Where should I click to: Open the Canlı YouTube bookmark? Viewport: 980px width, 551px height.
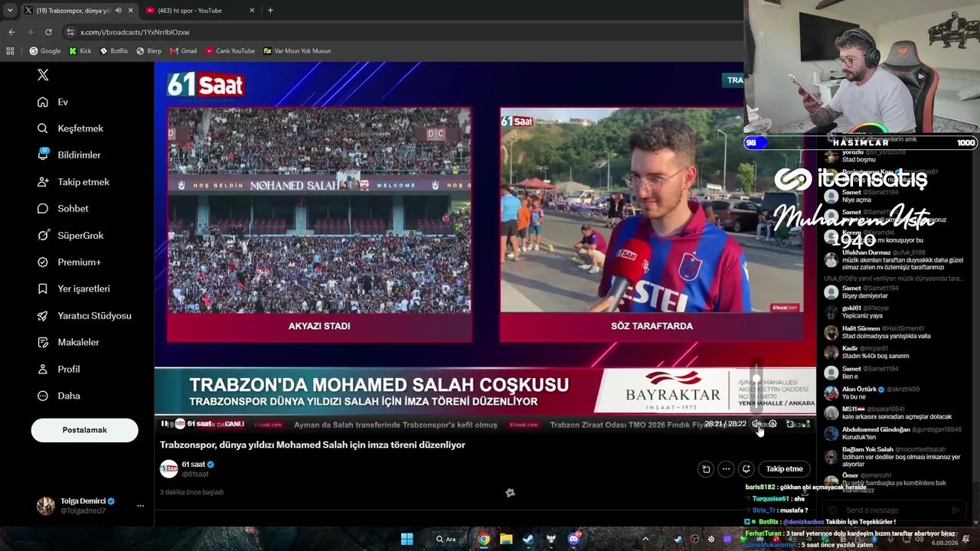click(230, 51)
